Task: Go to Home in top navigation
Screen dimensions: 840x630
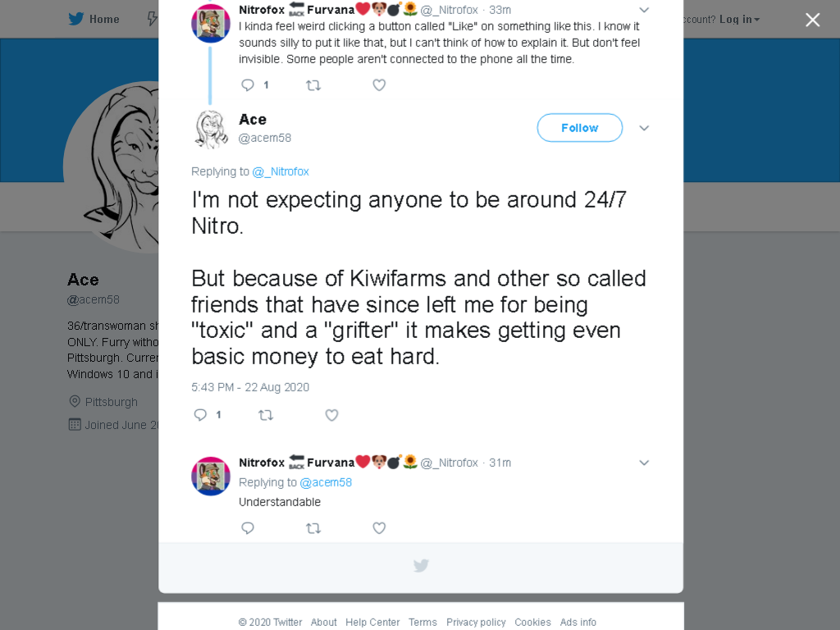Action: [x=104, y=20]
